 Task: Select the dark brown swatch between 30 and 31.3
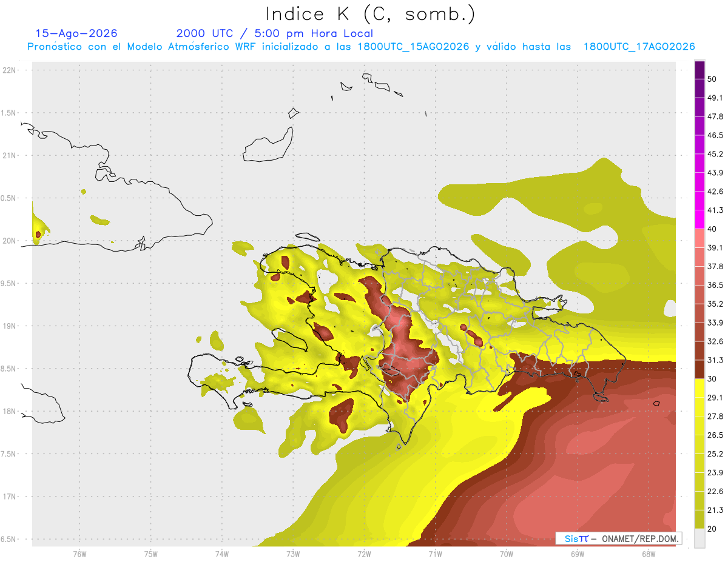699,369
